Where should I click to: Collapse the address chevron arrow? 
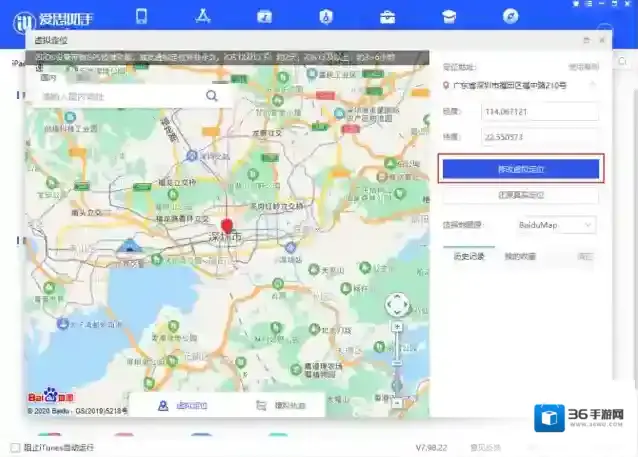592,84
